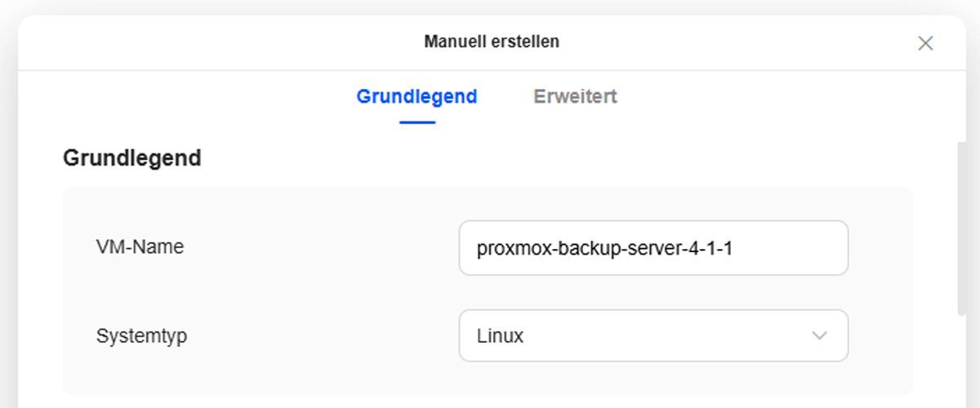Image resolution: width=980 pixels, height=408 pixels.
Task: Click the Manuell erstellen dialog title
Action: click(x=492, y=42)
